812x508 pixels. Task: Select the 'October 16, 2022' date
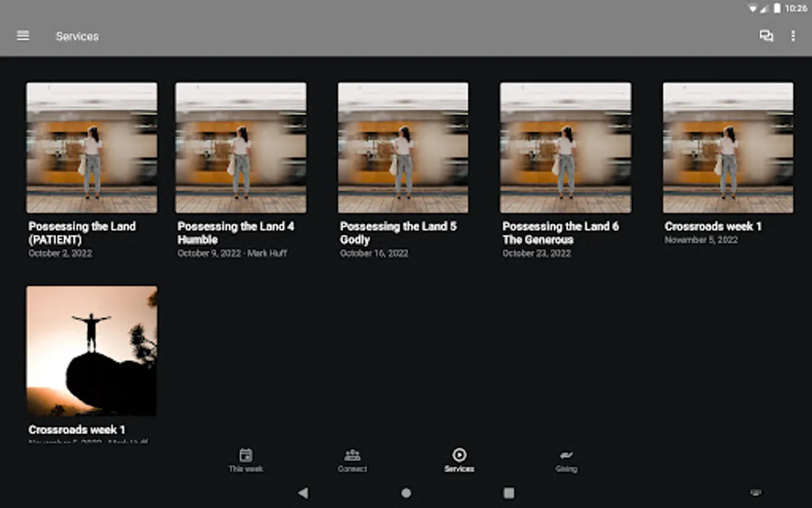(x=374, y=253)
